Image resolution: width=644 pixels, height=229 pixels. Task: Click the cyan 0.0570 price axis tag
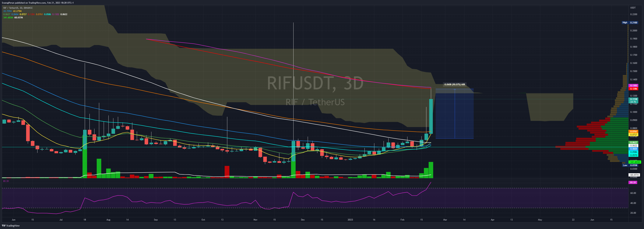point(634,155)
